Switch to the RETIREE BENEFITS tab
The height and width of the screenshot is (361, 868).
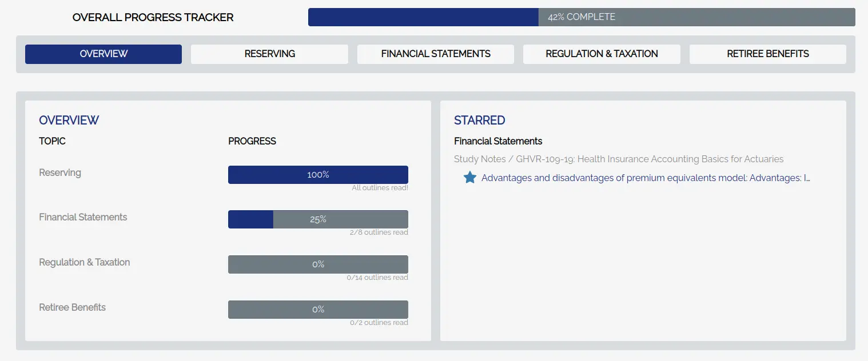coord(767,54)
